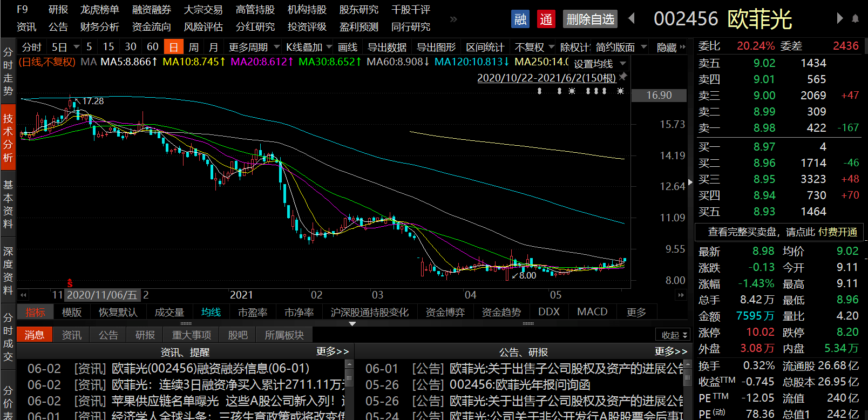Image resolution: width=868 pixels, height=420 pixels.
Task: Open 更多 indicators tab
Action: (636, 312)
